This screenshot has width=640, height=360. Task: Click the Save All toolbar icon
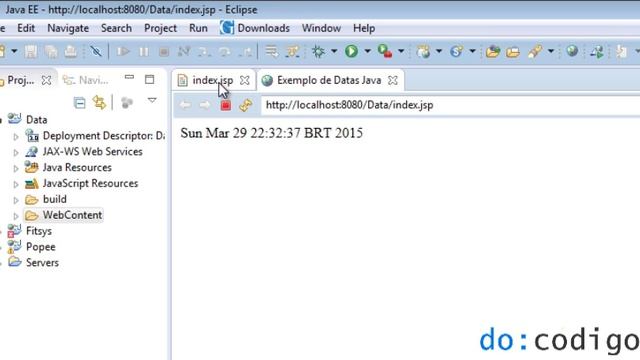click(51, 51)
